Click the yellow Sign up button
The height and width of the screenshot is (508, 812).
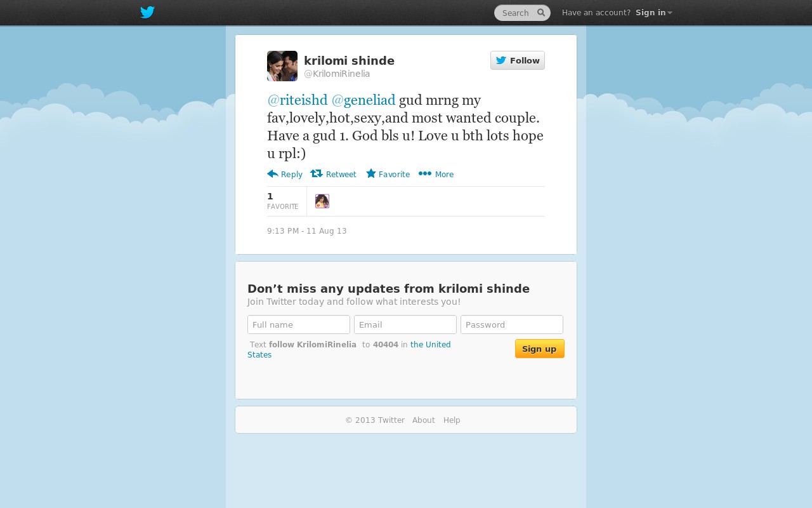pos(540,349)
